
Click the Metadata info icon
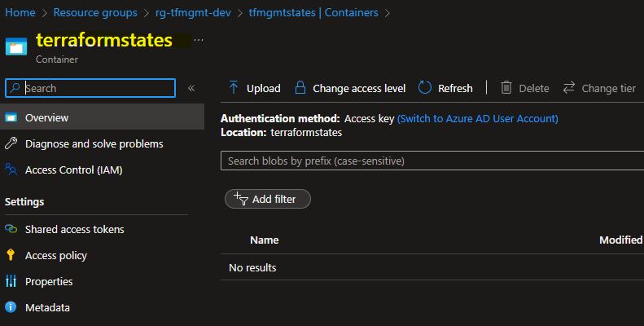tap(11, 307)
